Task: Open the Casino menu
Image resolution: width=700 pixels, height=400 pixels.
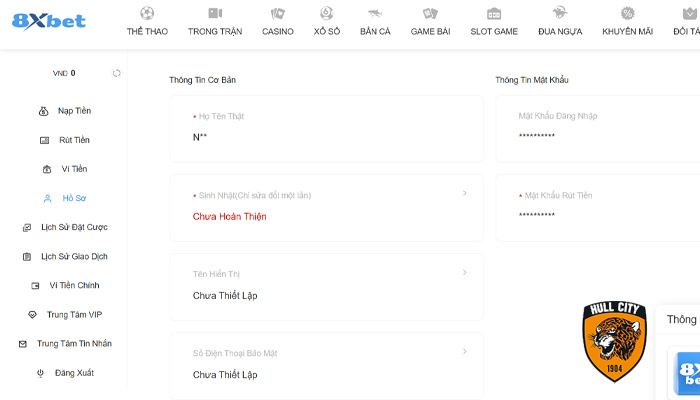Action: coord(278,21)
